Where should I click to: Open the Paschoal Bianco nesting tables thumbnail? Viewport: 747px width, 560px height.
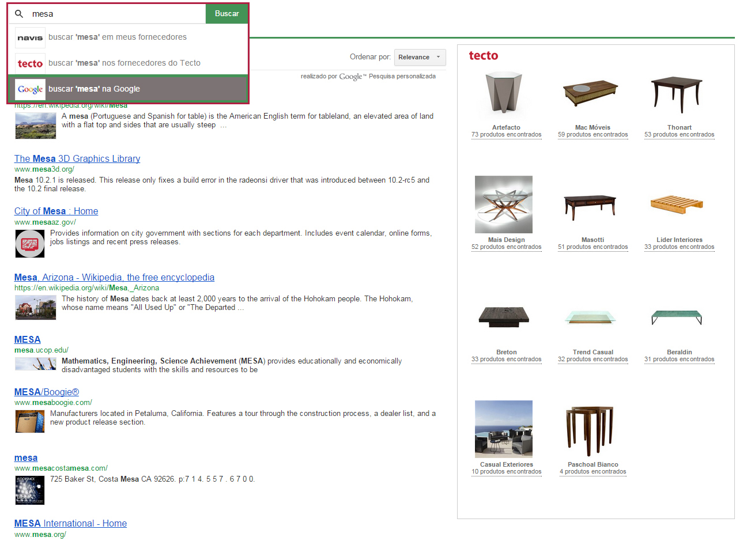[x=590, y=430]
